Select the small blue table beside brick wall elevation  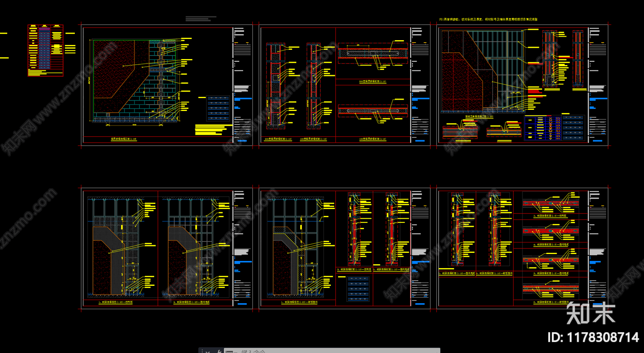218,108
